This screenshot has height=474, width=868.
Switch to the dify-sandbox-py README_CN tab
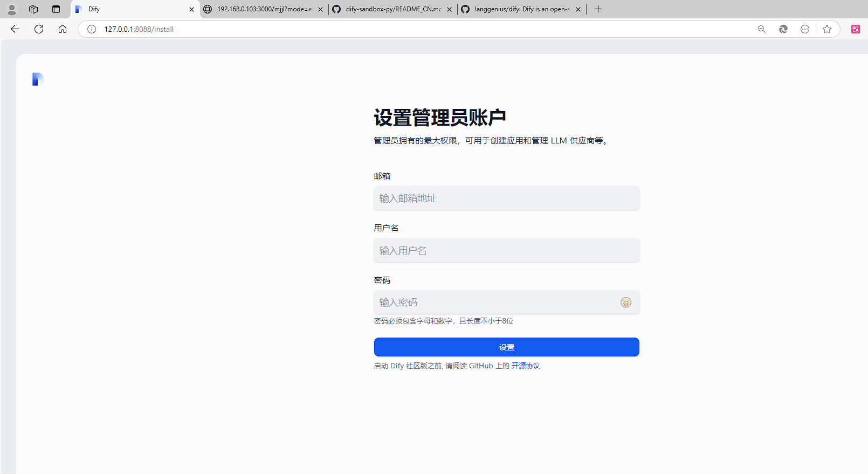[393, 9]
